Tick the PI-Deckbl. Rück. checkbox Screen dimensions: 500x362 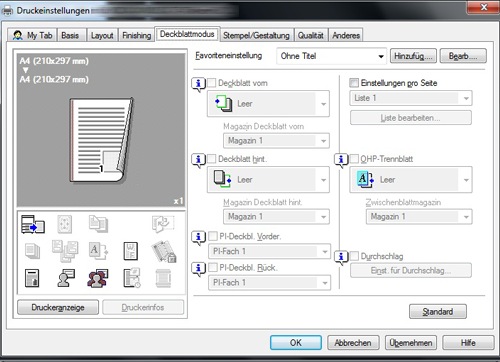click(x=213, y=267)
